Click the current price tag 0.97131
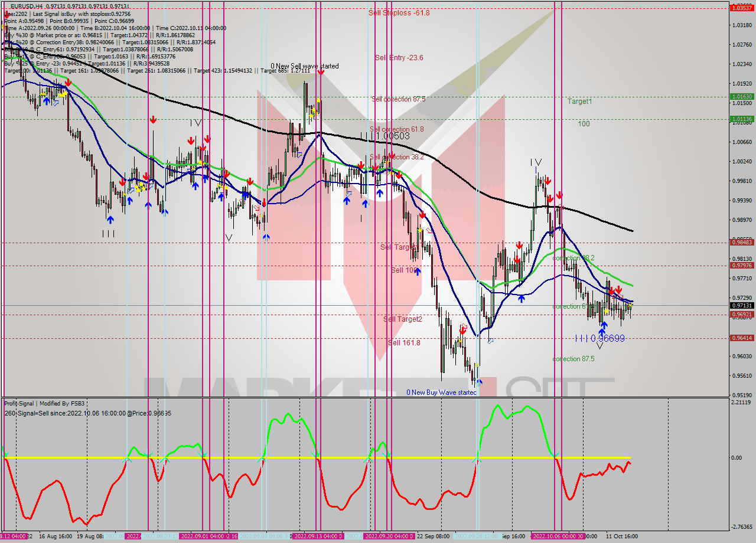This screenshot has width=756, height=543. coord(741,305)
